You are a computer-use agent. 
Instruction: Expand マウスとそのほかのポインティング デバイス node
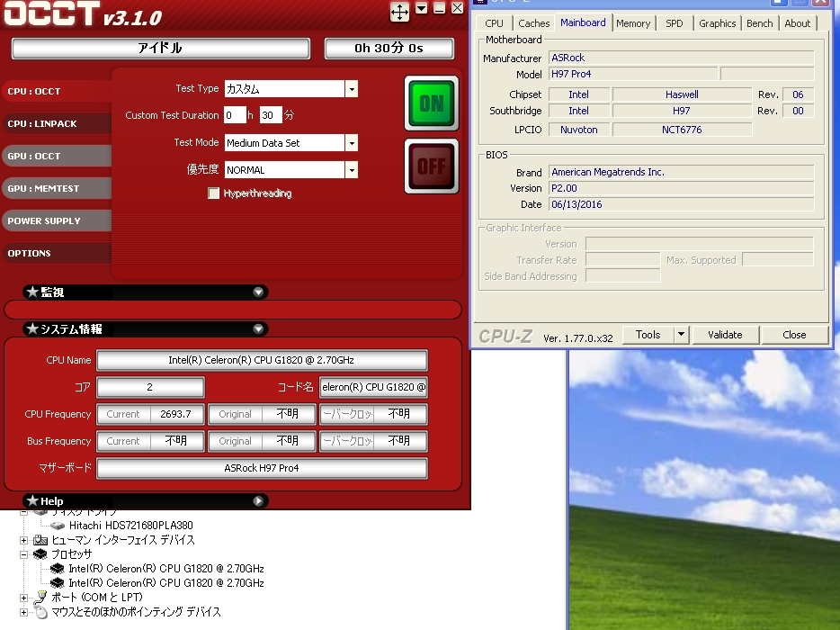pos(23,612)
